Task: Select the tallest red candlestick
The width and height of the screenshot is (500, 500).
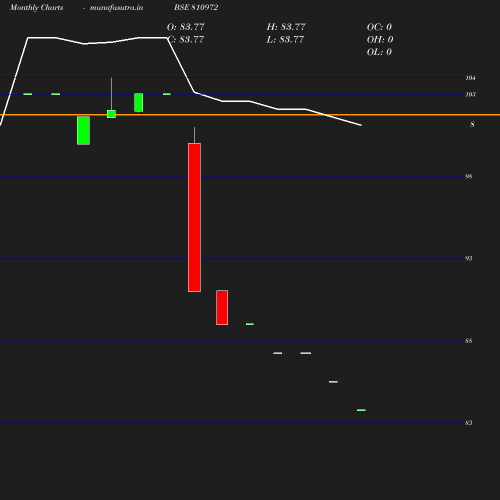Action: [x=194, y=217]
